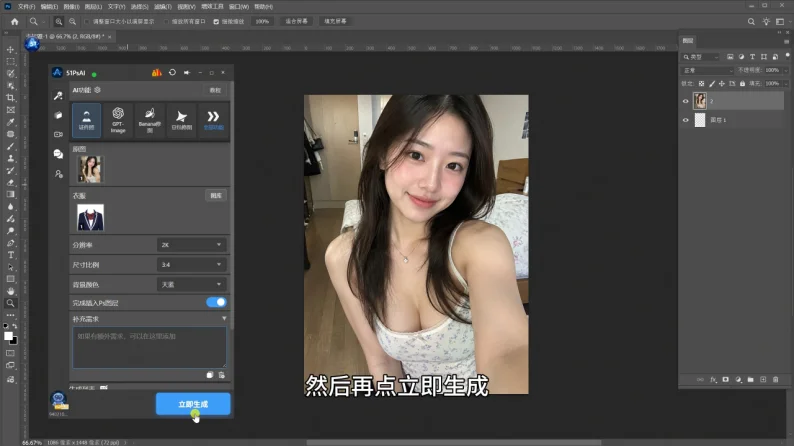The width and height of the screenshot is (794, 447).
Task: Click the fx layer style icon
Action: click(713, 380)
